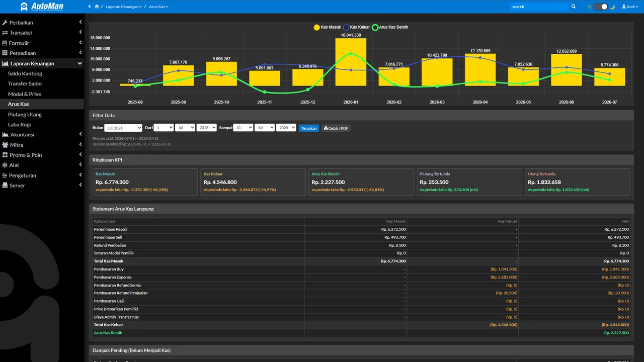The width and height of the screenshot is (644, 362).
Task: Expand Alat menu chevron
Action: click(x=80, y=165)
